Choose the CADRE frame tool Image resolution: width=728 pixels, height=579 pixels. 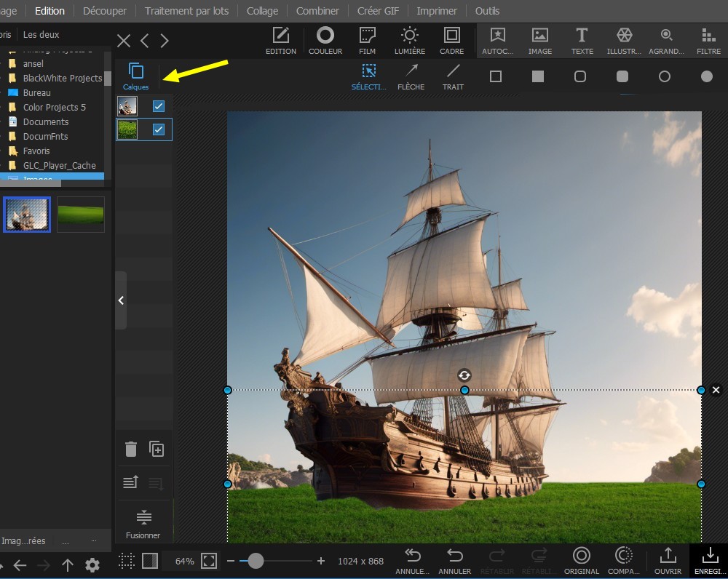tap(452, 41)
